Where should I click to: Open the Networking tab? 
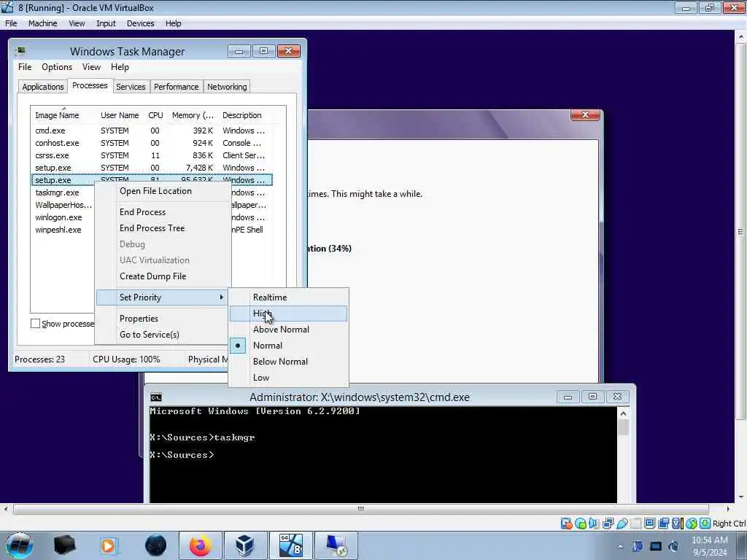(227, 87)
